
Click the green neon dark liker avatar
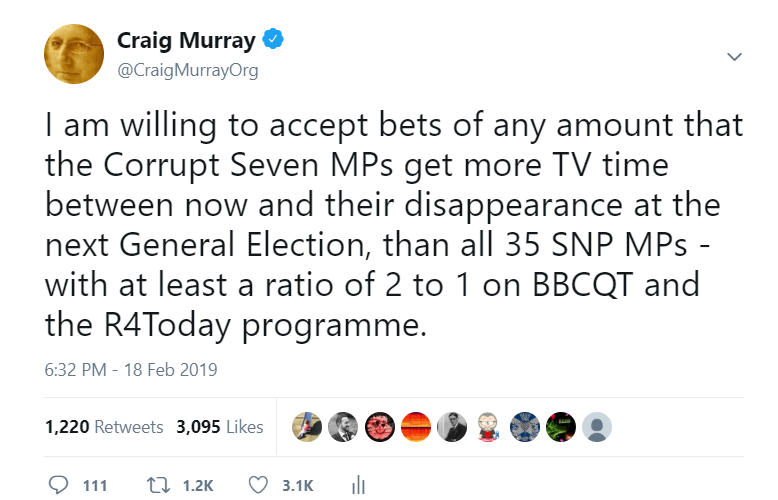point(560,426)
